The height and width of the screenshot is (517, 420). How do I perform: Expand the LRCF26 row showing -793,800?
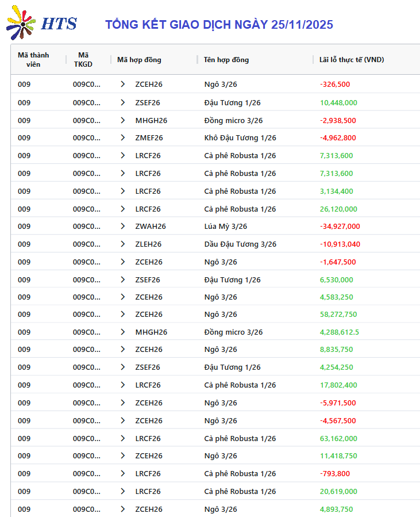(122, 474)
